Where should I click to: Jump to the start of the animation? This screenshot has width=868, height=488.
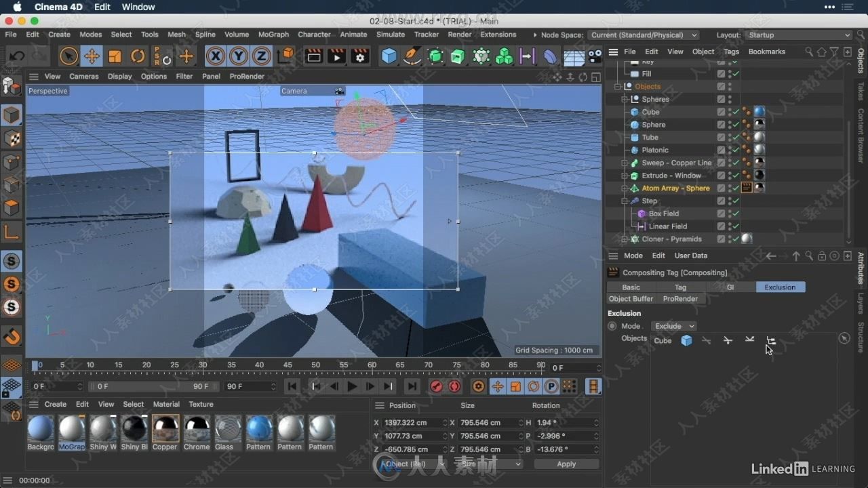pyautogui.click(x=292, y=386)
